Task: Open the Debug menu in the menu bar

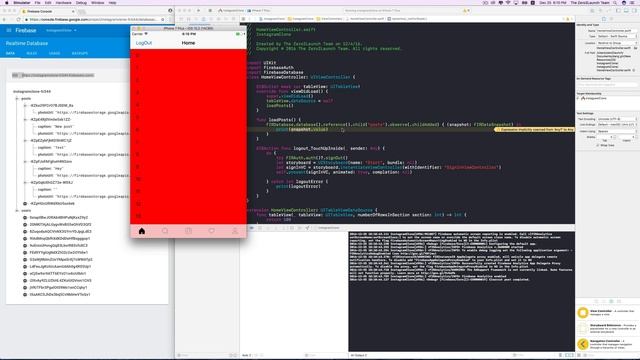Action: pos(81,2)
